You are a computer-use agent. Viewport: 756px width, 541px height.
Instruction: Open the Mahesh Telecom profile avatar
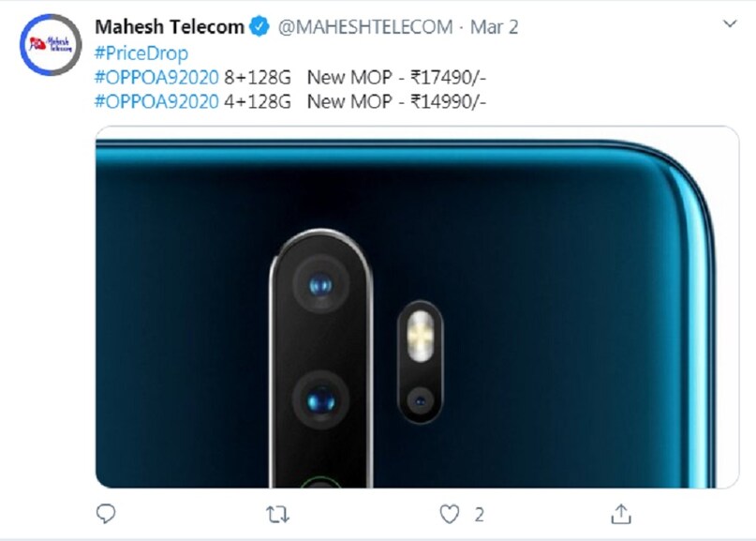[x=51, y=44]
